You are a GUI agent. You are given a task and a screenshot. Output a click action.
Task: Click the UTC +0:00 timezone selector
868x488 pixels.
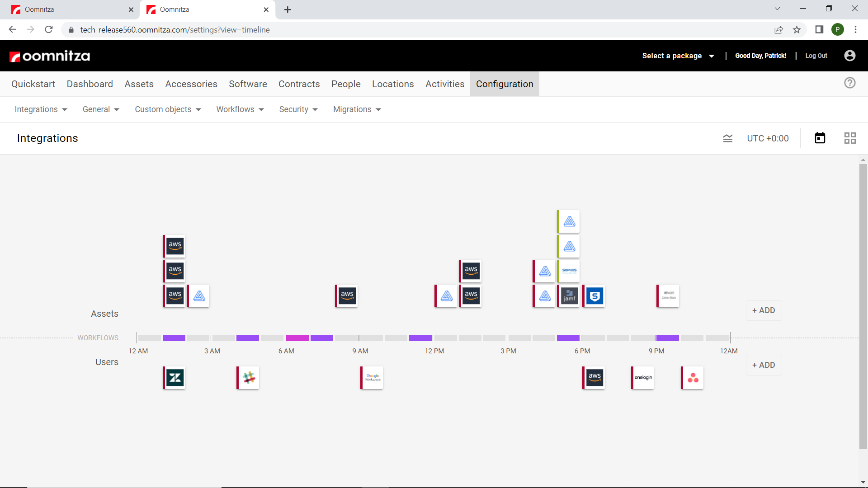768,138
